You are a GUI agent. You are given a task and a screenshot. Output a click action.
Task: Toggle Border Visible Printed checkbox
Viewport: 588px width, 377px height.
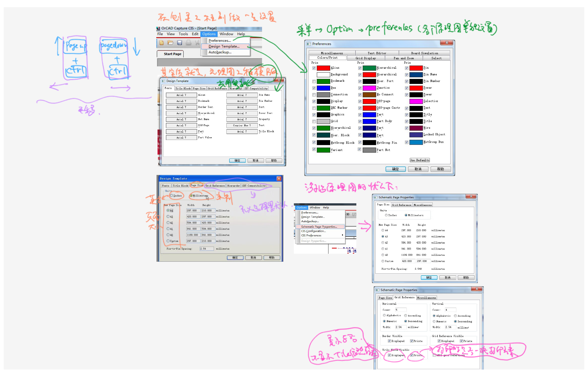pos(412,341)
